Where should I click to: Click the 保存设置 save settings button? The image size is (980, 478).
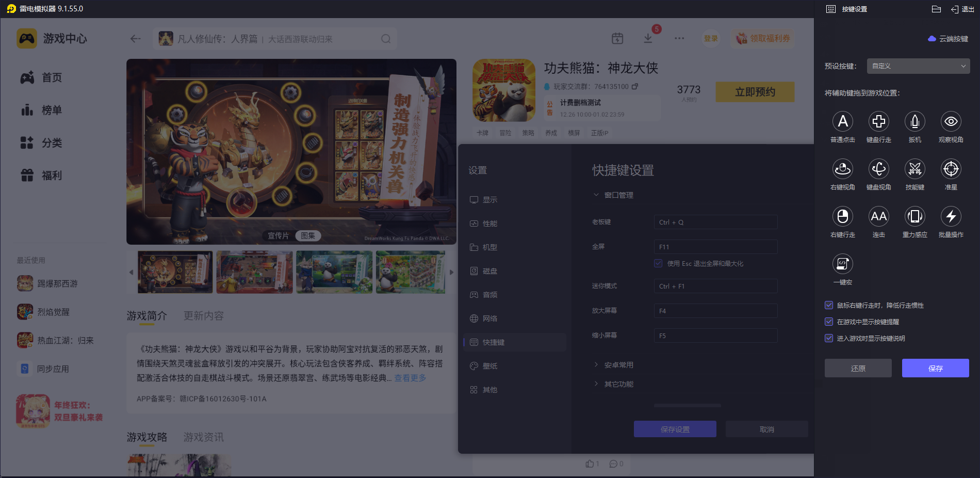pos(675,429)
